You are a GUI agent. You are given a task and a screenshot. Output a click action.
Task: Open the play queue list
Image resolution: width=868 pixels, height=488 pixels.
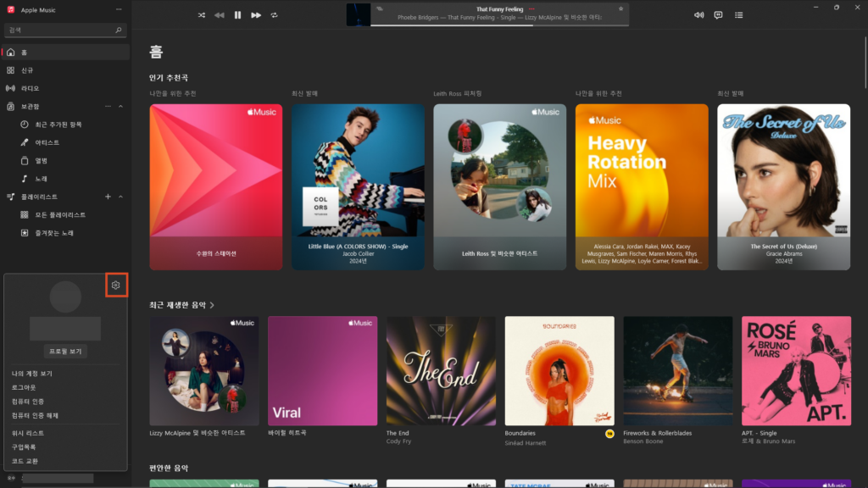(x=739, y=15)
